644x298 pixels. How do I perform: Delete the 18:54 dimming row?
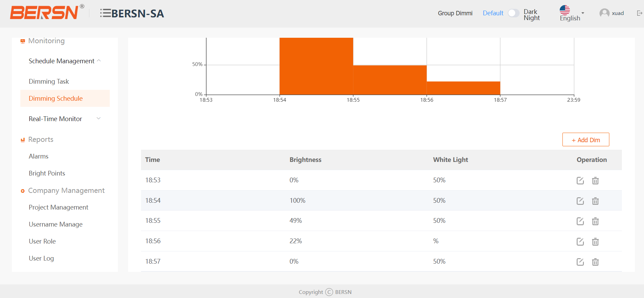[595, 201]
